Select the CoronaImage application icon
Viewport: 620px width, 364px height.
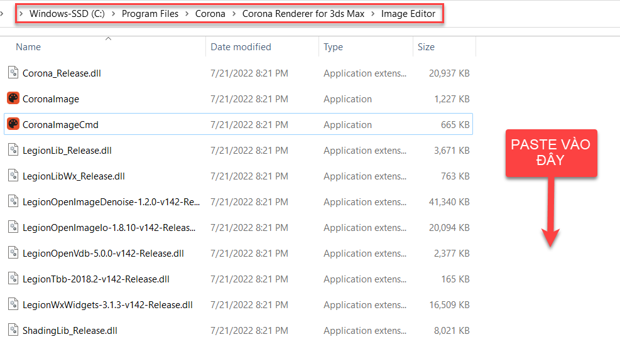13,99
